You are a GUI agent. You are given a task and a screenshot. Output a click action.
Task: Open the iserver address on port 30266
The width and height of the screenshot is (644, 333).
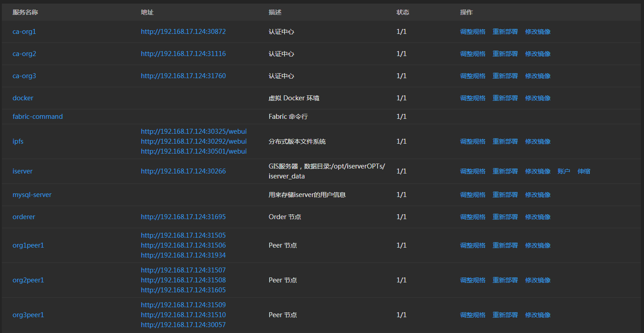point(183,171)
